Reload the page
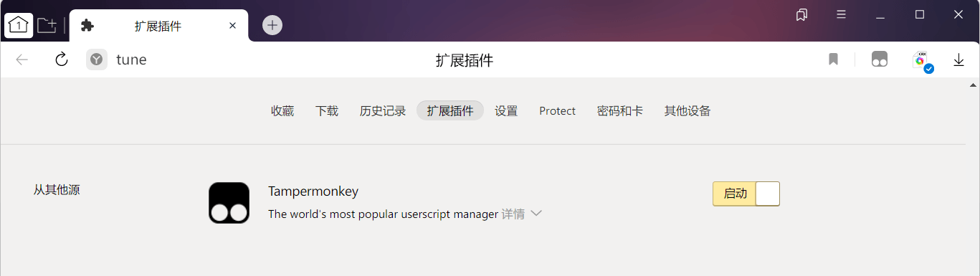Viewport: 980px width, 276px height. tap(62, 60)
